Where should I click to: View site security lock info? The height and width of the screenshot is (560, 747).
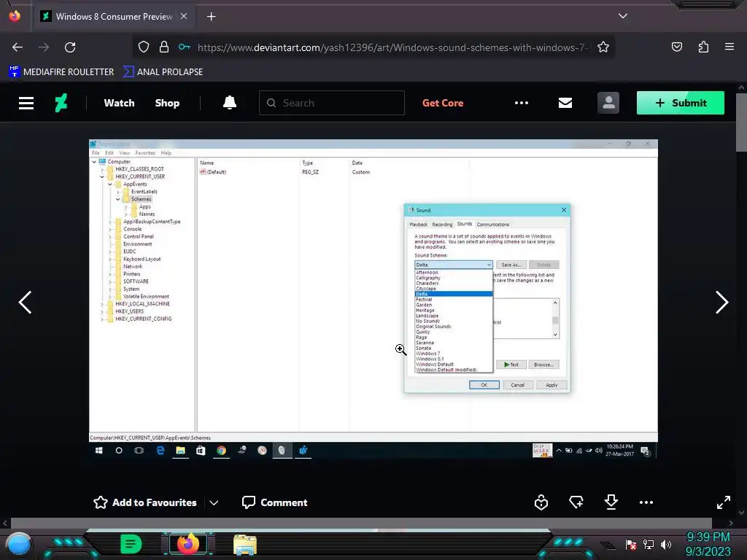[164, 47]
